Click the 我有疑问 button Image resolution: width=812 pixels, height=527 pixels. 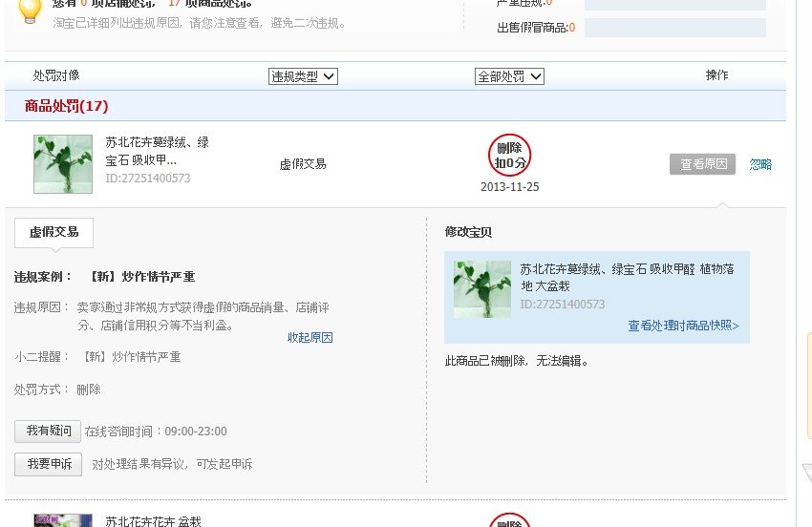[x=48, y=432]
